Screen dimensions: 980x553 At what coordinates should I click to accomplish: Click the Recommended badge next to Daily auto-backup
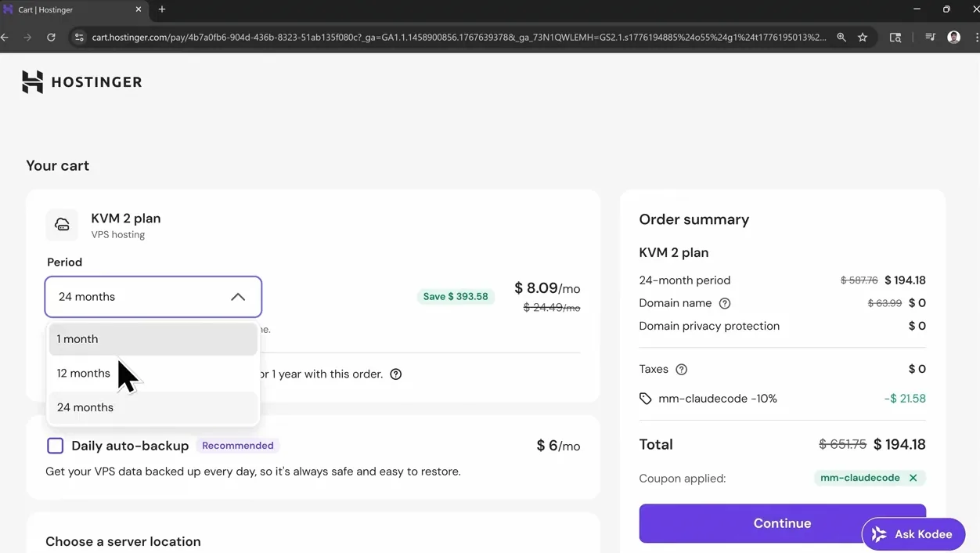point(238,446)
